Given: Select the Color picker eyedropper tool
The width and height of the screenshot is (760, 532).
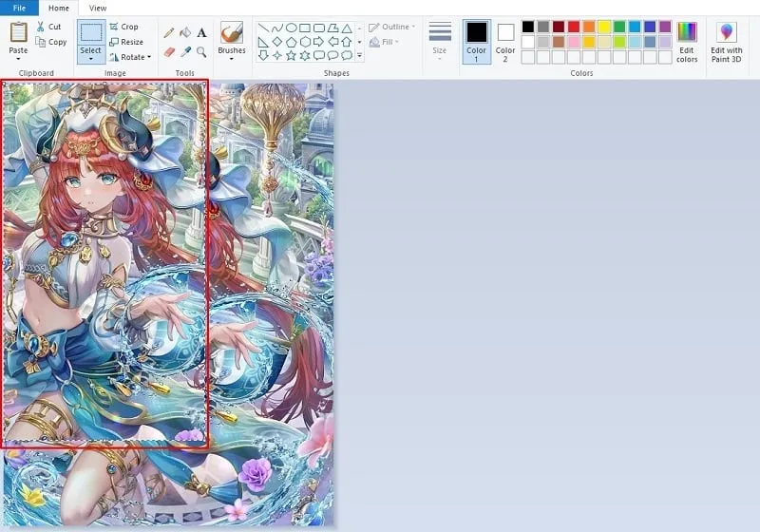Looking at the screenshot, I should tap(185, 52).
